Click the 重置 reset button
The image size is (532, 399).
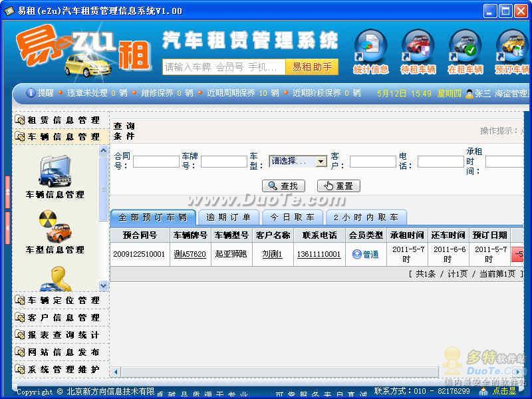[x=338, y=186]
